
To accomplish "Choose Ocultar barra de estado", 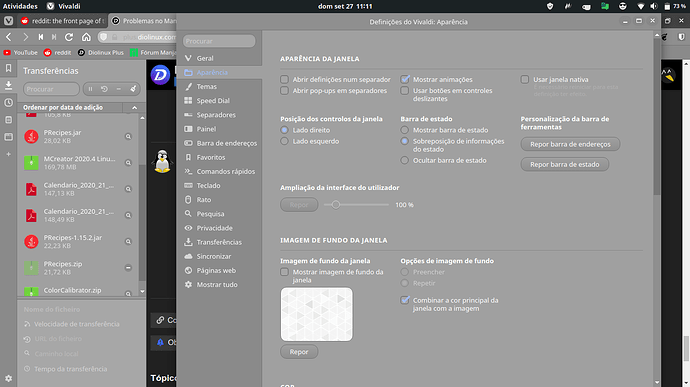I will click(404, 160).
